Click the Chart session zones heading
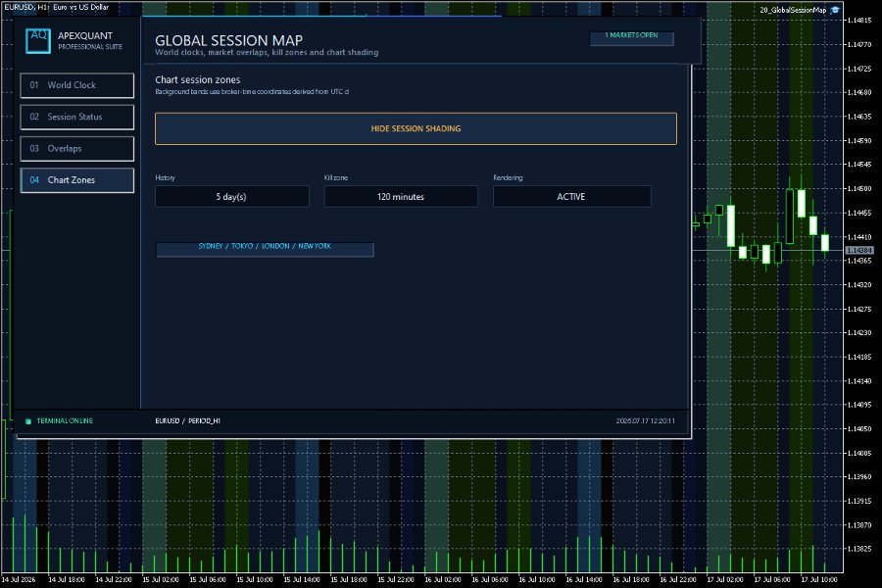 (197, 80)
